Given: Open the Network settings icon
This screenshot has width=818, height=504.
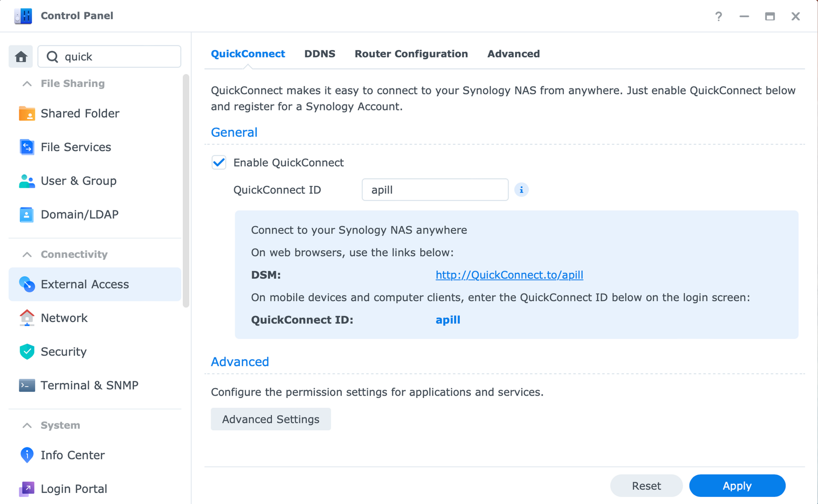Looking at the screenshot, I should 26,318.
